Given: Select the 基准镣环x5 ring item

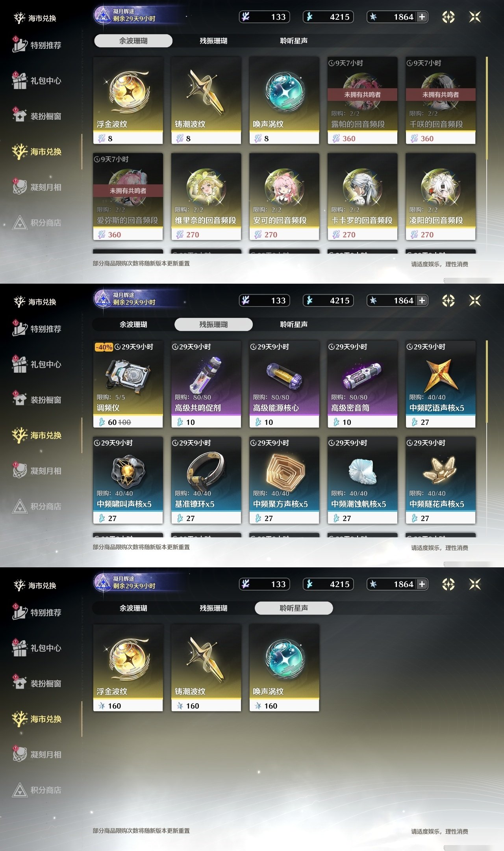Looking at the screenshot, I should pyautogui.click(x=206, y=480).
